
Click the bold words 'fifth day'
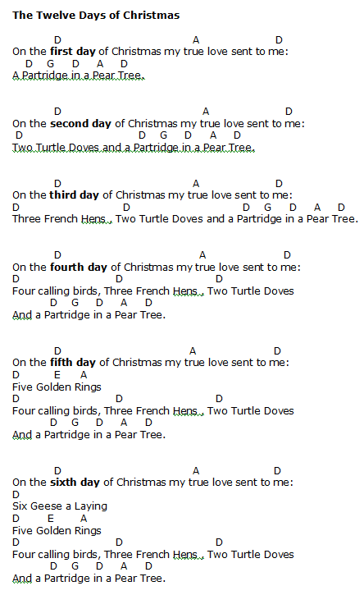[x=73, y=363]
